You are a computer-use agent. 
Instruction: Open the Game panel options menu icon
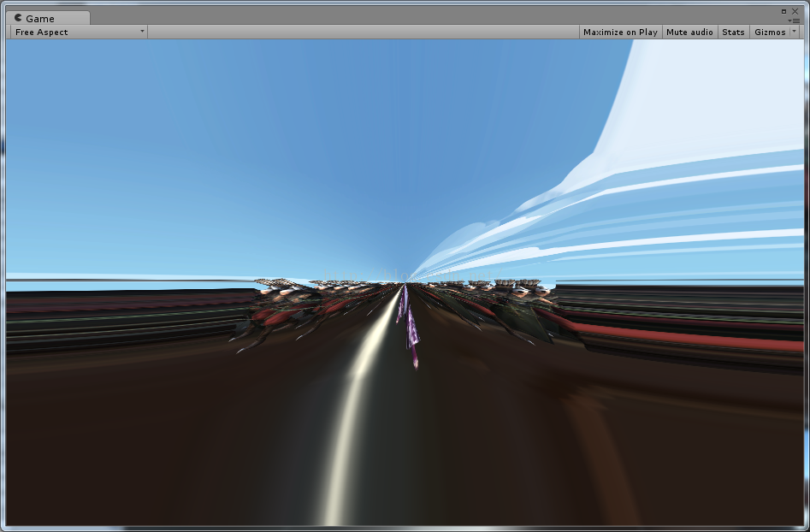[795, 21]
